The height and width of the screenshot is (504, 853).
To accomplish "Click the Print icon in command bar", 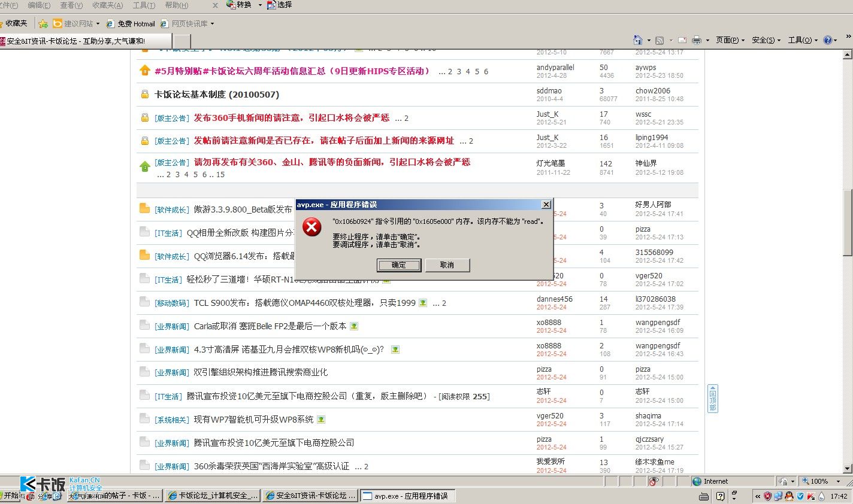I will pyautogui.click(x=696, y=40).
